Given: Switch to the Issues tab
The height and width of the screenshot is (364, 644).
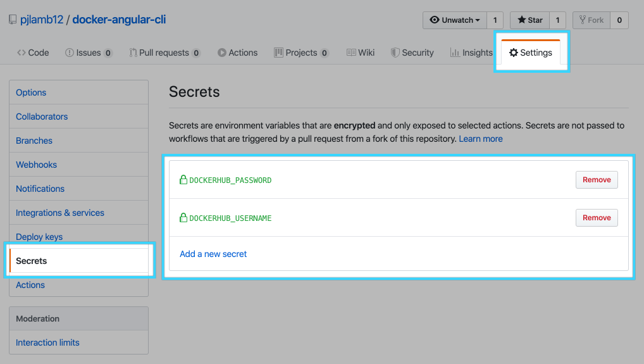Looking at the screenshot, I should [x=89, y=53].
